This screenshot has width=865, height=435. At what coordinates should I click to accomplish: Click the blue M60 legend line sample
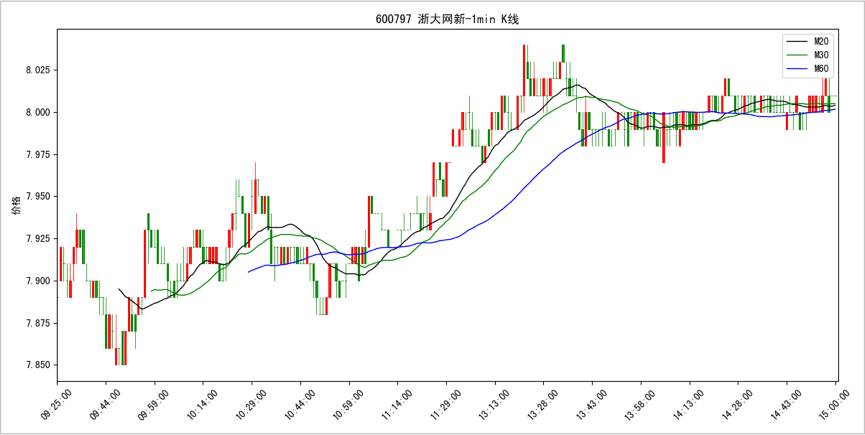coord(797,69)
